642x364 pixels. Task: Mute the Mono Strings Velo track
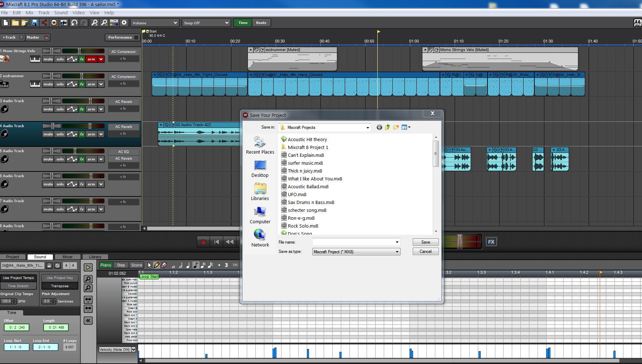(x=48, y=59)
